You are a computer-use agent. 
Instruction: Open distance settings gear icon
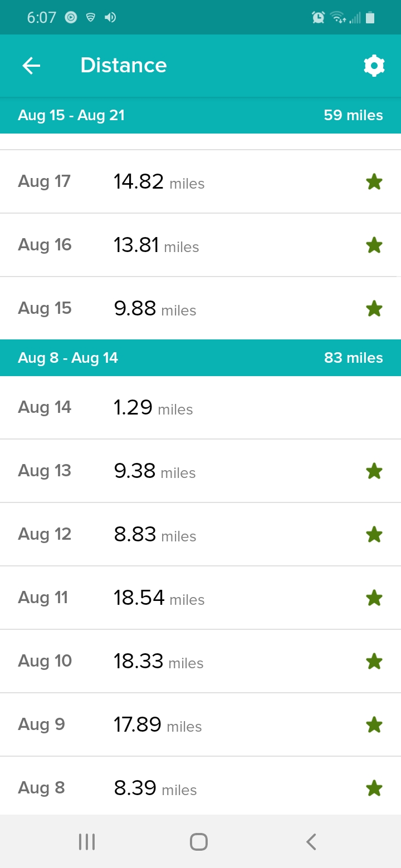pos(374,66)
